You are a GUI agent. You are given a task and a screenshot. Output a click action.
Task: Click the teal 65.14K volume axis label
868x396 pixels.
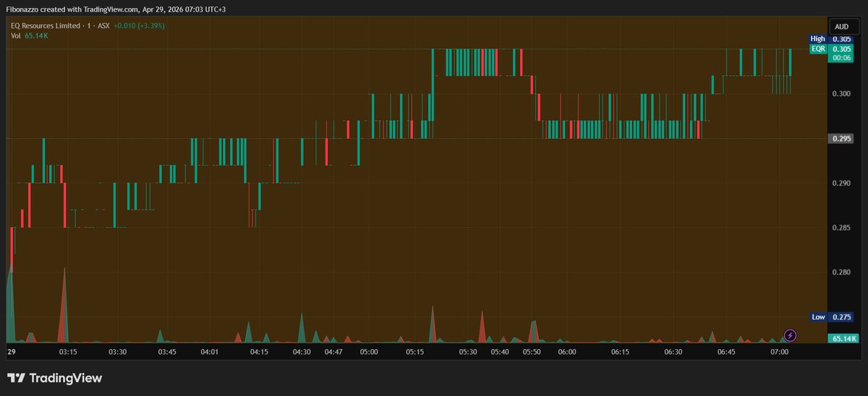[x=843, y=338]
